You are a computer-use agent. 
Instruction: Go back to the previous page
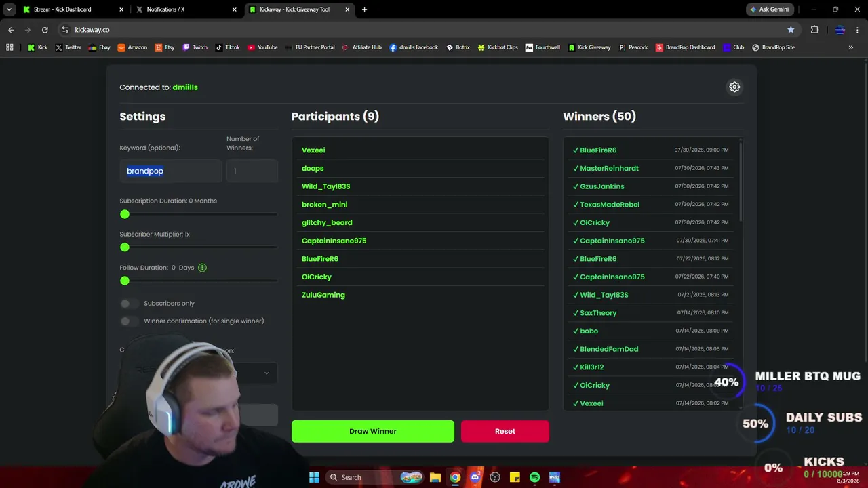[11, 30]
